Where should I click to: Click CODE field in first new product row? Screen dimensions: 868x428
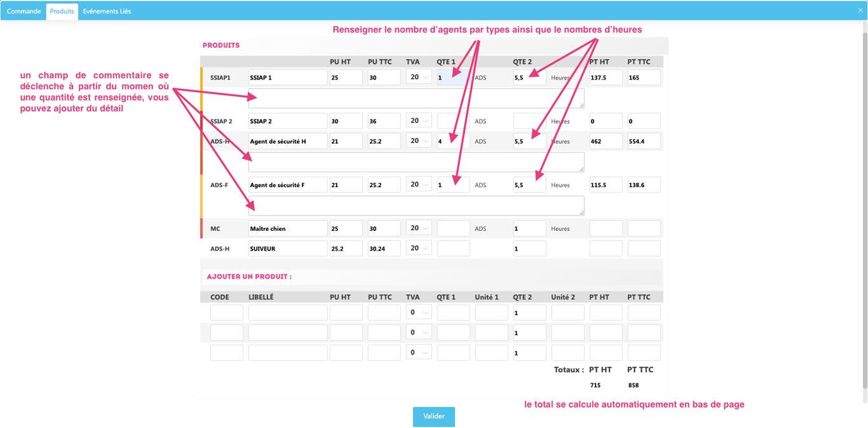tap(227, 313)
